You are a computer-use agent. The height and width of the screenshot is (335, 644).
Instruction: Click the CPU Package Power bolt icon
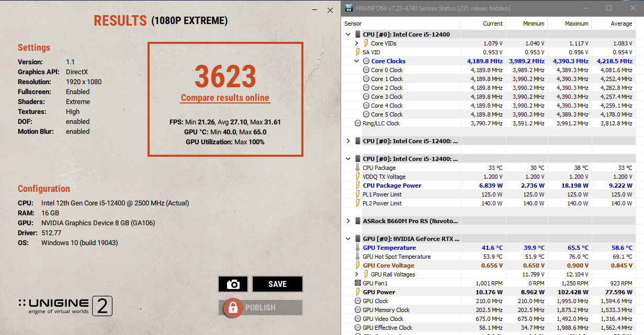357,186
